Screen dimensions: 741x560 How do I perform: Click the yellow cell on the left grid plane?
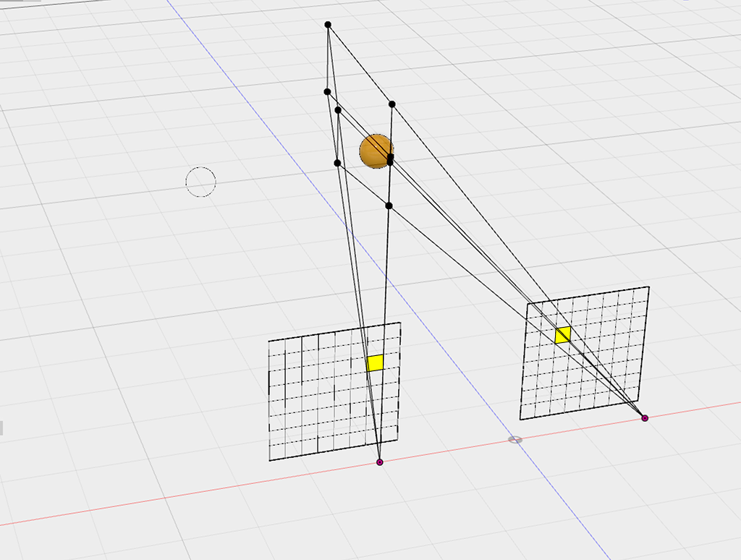pos(376,363)
